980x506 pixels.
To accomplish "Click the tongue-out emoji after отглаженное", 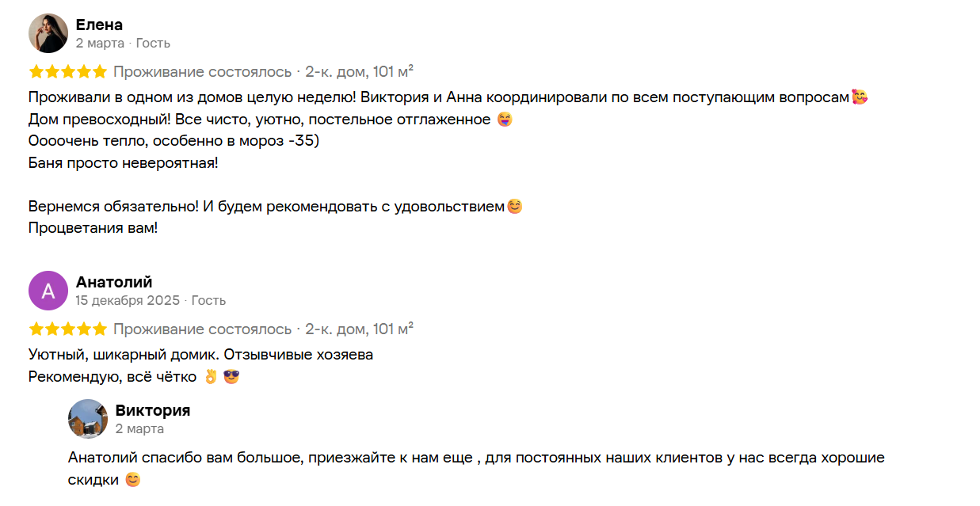I will (x=505, y=120).
